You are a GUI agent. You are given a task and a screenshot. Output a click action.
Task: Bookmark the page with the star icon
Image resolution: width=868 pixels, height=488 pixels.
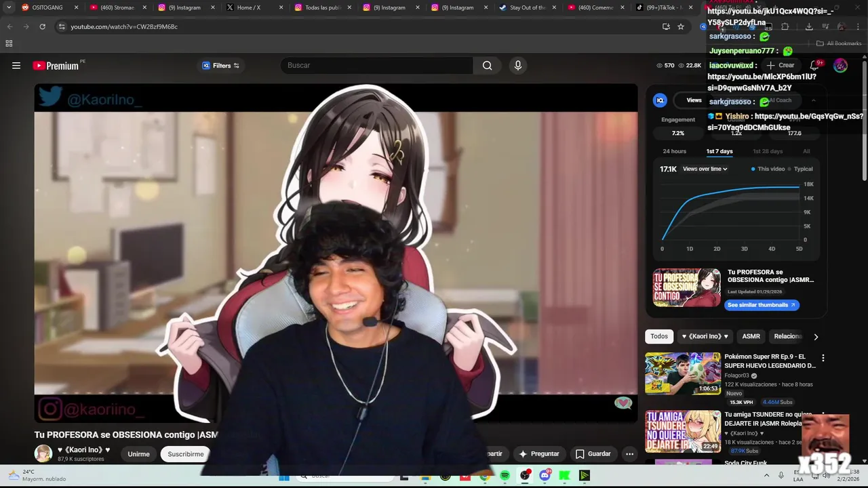pos(680,26)
